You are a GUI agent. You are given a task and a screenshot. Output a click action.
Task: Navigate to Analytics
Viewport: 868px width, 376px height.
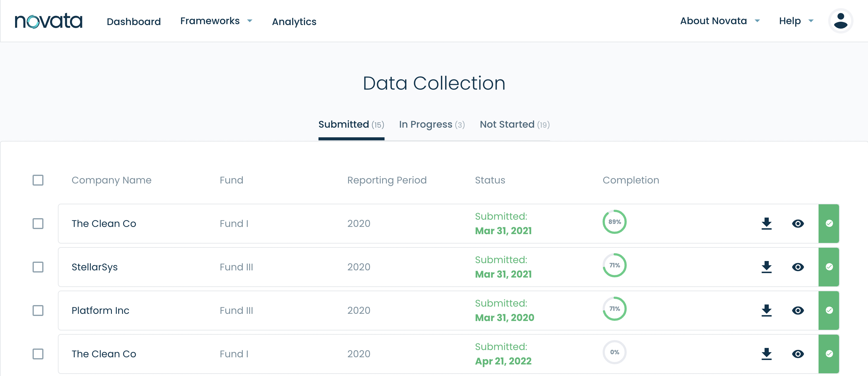[294, 22]
